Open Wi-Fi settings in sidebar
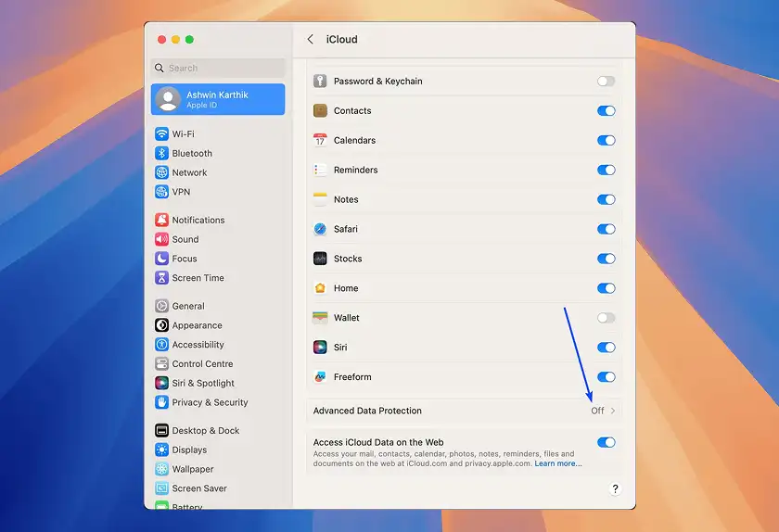779x532 pixels. point(183,134)
